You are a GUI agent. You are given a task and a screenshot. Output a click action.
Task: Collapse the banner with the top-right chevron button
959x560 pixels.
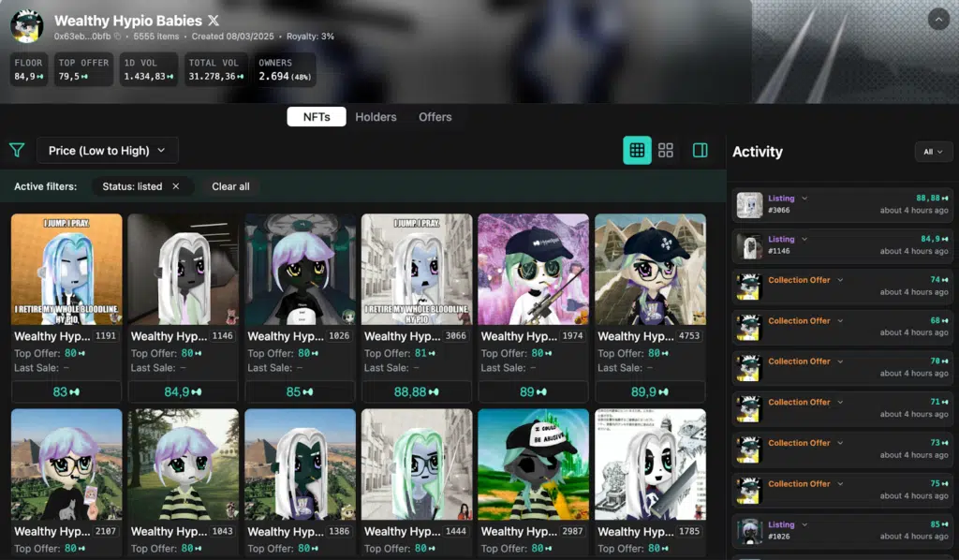(x=937, y=19)
